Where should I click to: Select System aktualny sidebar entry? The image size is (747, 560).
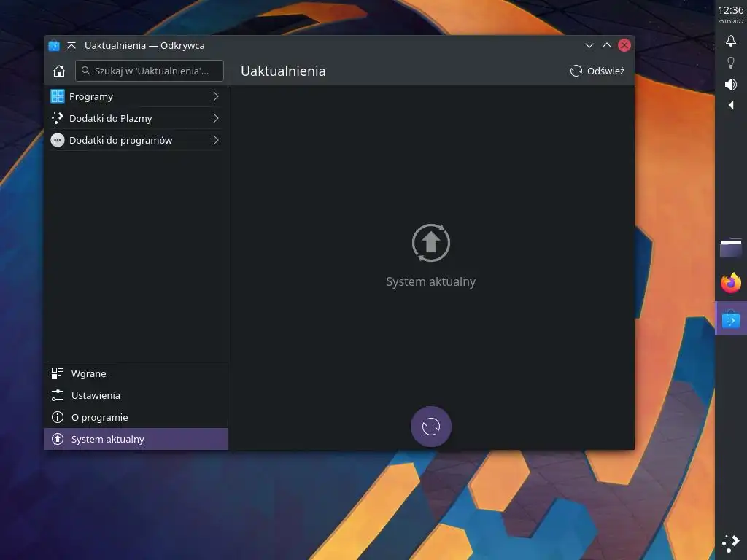click(x=136, y=439)
